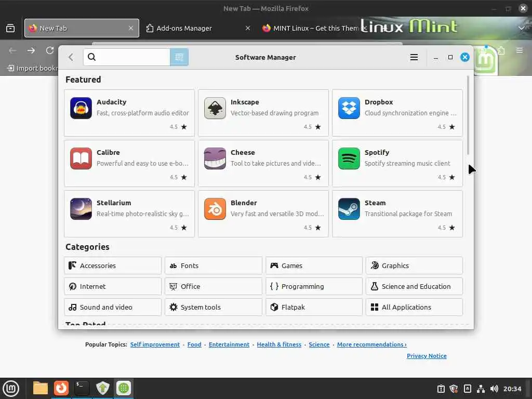Browse the Flatpak category
The image size is (532, 399).
[314, 307]
